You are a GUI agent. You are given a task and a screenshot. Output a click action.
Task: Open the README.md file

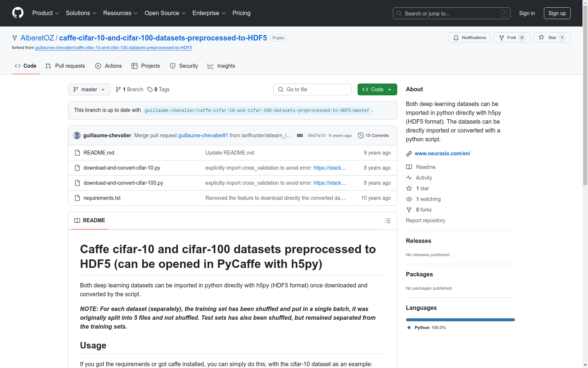(x=99, y=153)
